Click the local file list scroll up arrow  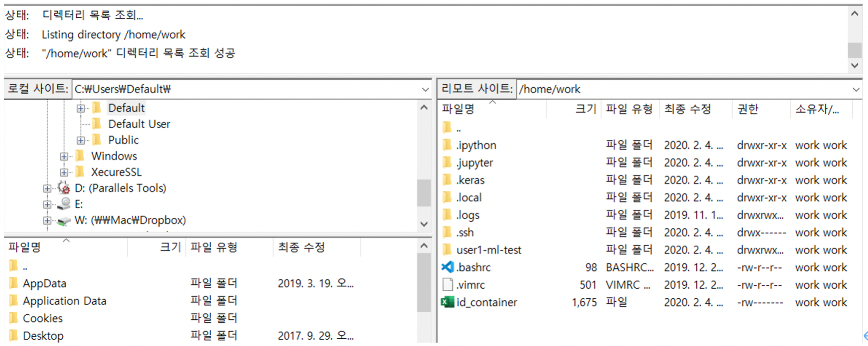(x=424, y=246)
